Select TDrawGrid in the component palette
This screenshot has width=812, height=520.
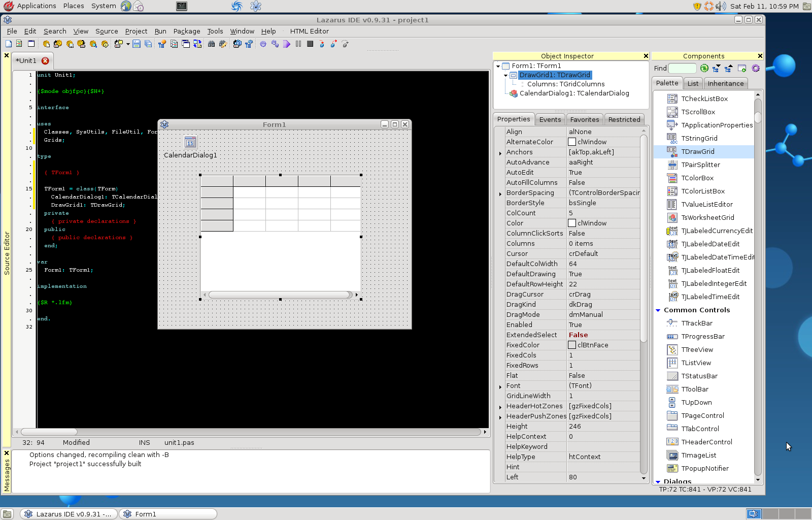(698, 151)
